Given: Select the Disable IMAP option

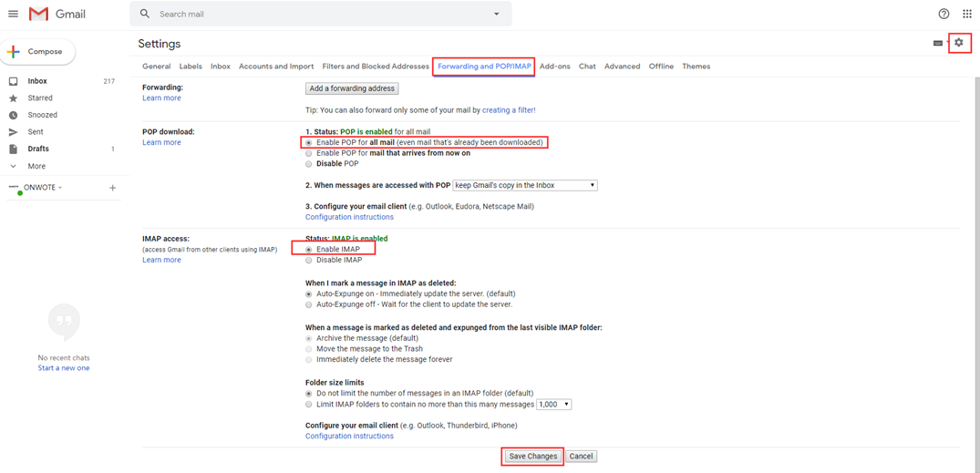Looking at the screenshot, I should pyautogui.click(x=309, y=261).
